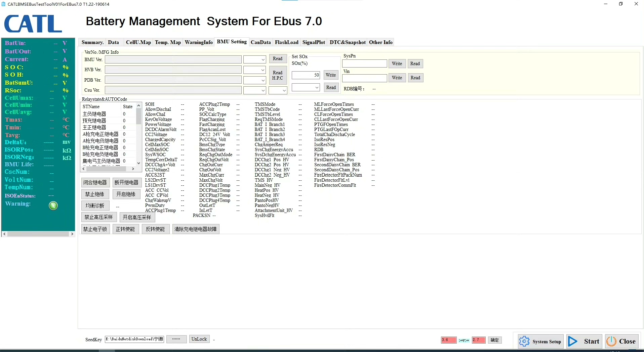Click Read in the Set SOx group

pos(331,88)
